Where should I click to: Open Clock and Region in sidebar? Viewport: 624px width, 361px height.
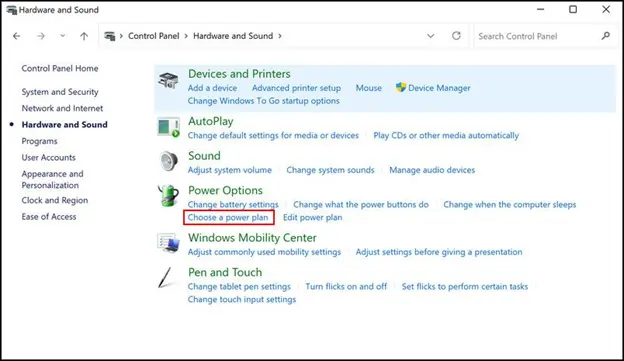[55, 200]
